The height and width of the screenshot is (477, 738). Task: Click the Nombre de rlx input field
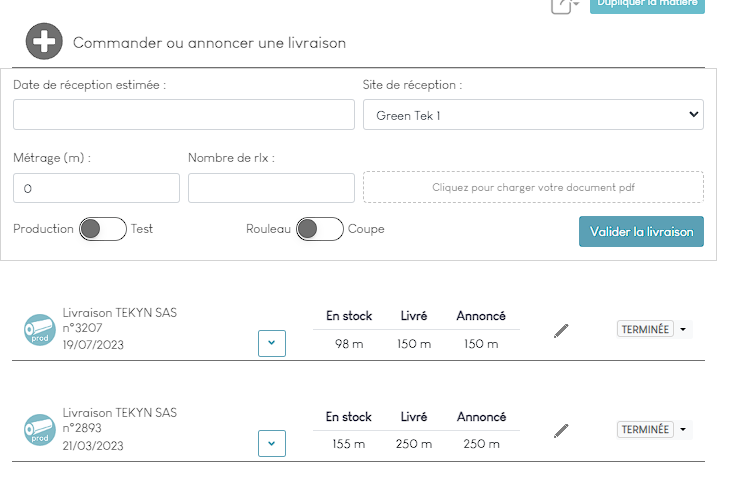271,188
